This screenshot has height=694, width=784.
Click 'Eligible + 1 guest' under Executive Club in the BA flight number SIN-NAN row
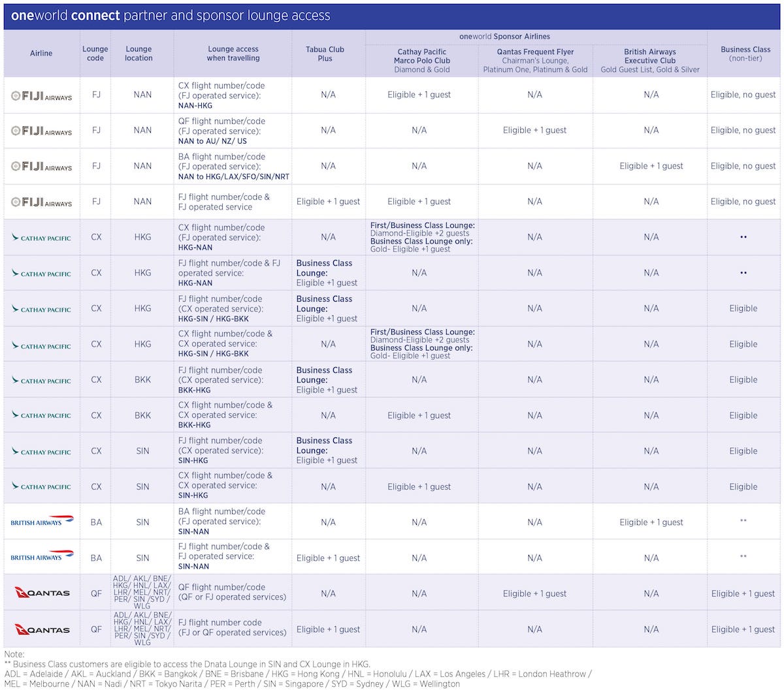(651, 522)
